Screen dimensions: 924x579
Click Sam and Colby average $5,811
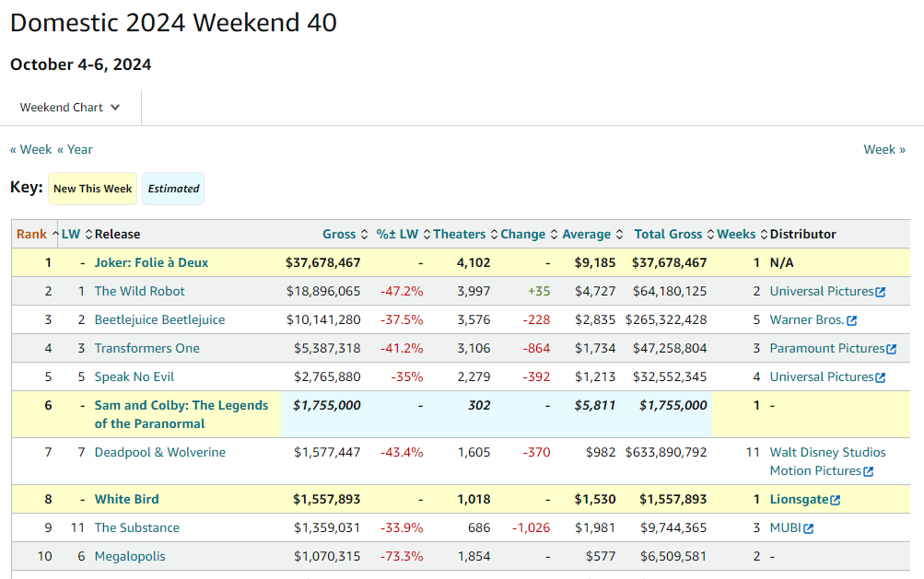(x=594, y=405)
